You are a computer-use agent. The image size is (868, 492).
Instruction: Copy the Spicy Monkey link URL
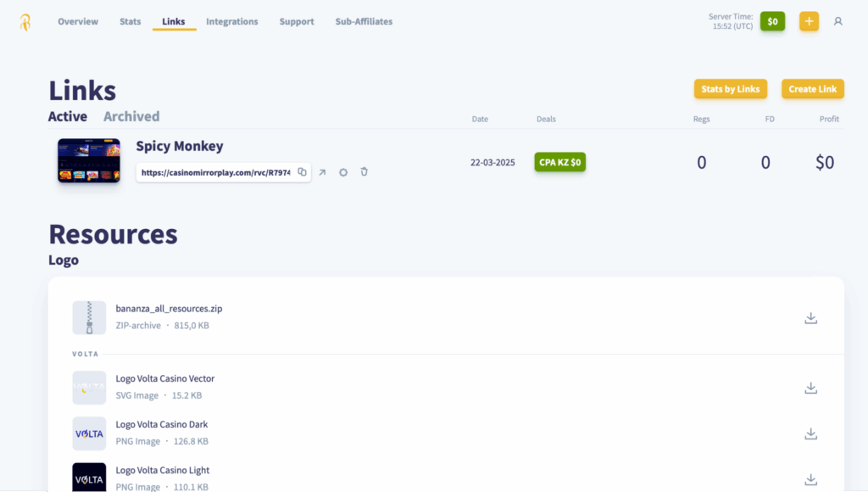click(x=302, y=171)
